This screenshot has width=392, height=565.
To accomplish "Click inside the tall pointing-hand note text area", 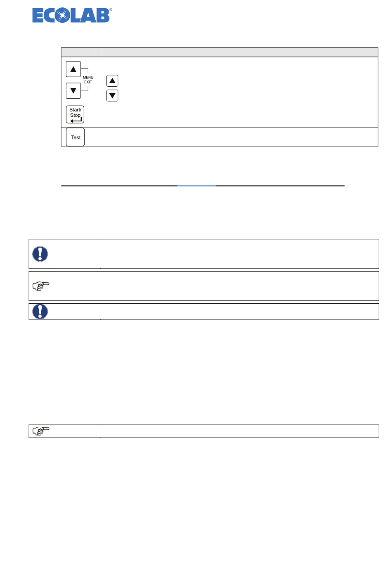I will coord(240,286).
